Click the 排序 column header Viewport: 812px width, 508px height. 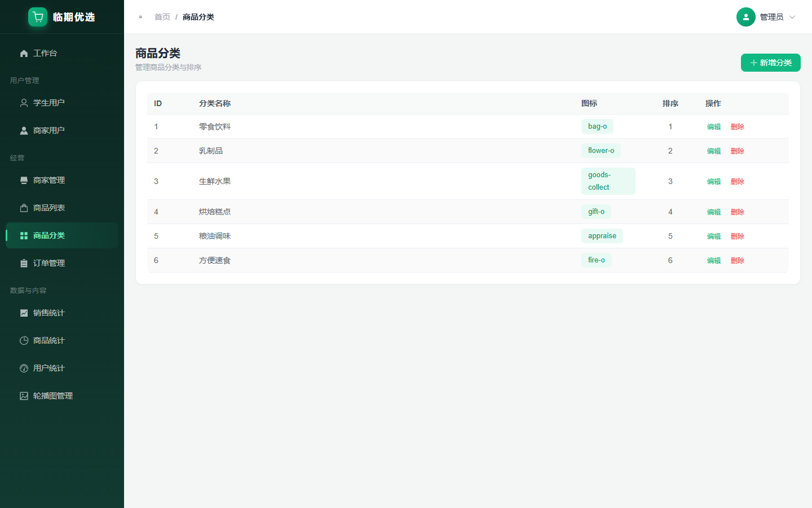670,103
